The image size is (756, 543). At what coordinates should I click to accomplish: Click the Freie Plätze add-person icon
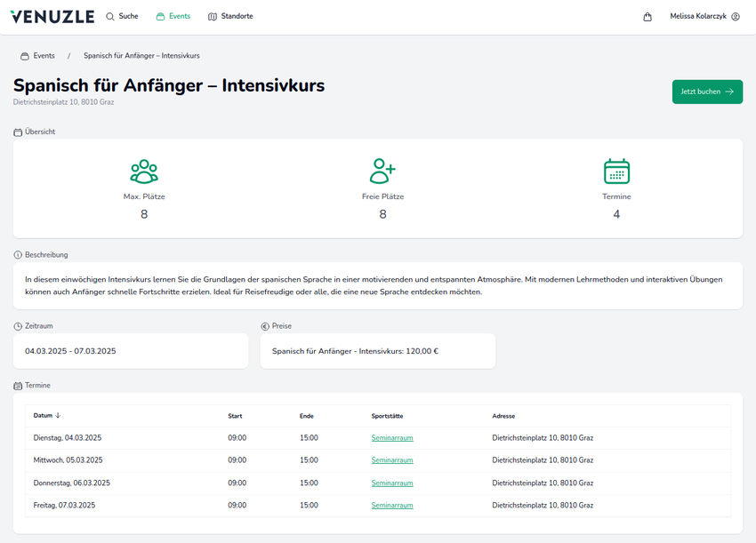click(x=382, y=171)
